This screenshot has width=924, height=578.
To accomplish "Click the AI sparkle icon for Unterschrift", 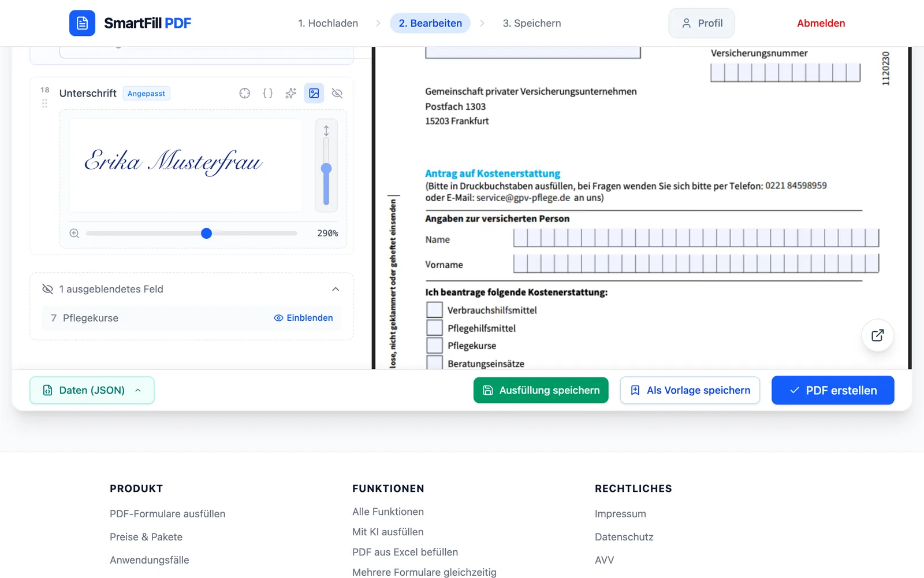I will (291, 93).
